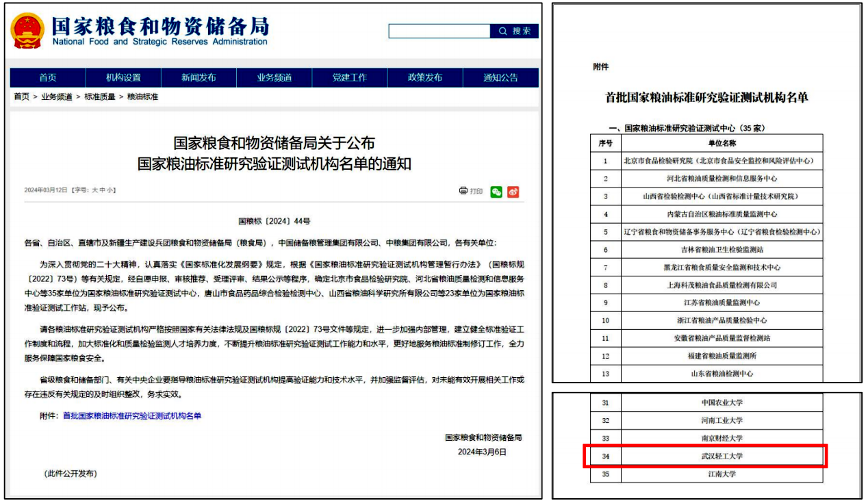Click the 单位名称 column header
Viewport: 868px width, 503px height.
tap(722, 143)
